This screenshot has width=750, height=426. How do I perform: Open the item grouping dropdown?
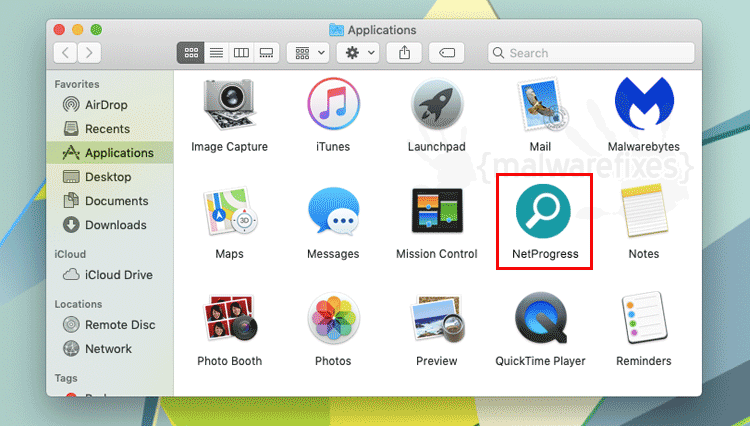coord(308,53)
